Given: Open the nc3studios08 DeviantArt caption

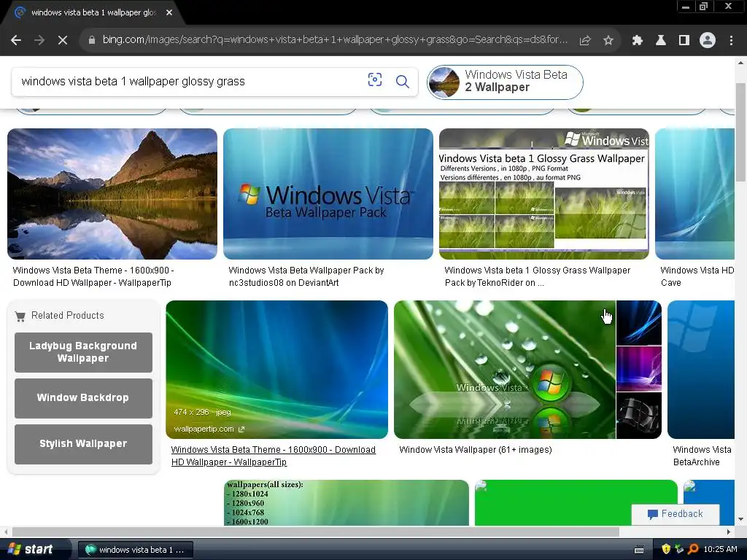Looking at the screenshot, I should [x=306, y=276].
